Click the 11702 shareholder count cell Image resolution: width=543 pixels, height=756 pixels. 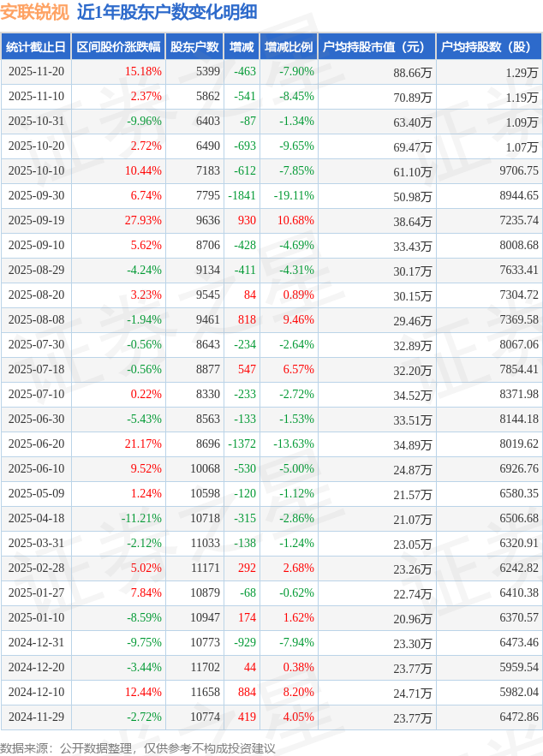tap(205, 668)
